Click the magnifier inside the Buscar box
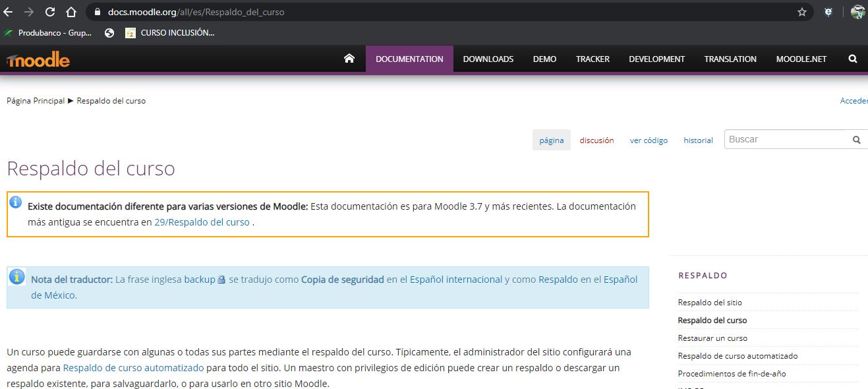The image size is (868, 389). pos(856,139)
